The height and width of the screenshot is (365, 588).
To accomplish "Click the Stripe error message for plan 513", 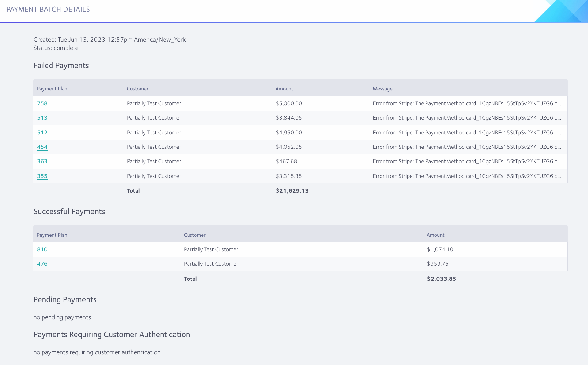I will pyautogui.click(x=467, y=118).
